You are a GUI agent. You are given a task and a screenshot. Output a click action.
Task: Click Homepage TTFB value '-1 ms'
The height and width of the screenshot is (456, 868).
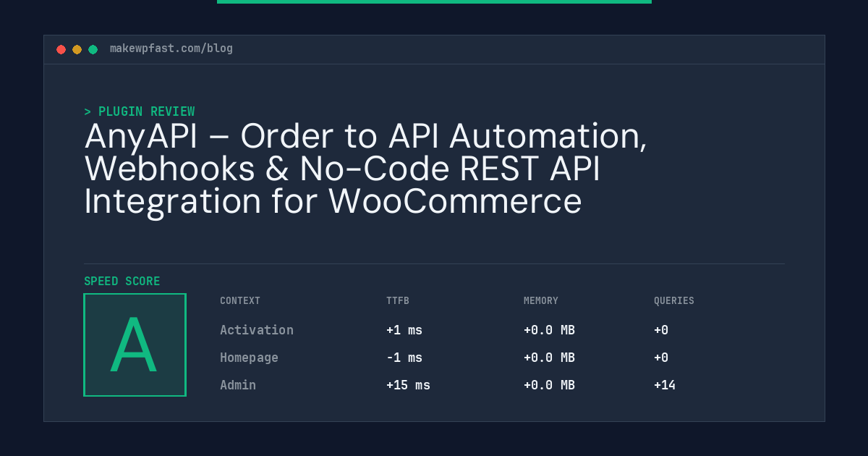404,358
